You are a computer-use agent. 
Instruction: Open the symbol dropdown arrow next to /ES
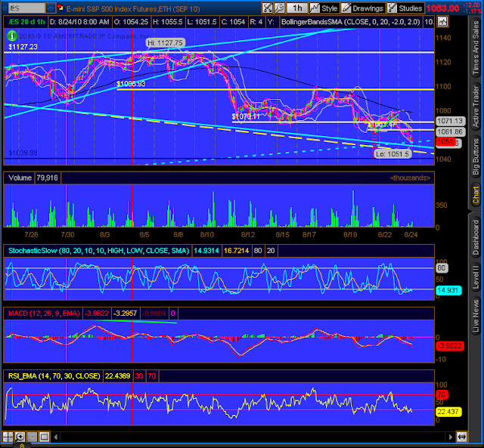[x=51, y=8]
